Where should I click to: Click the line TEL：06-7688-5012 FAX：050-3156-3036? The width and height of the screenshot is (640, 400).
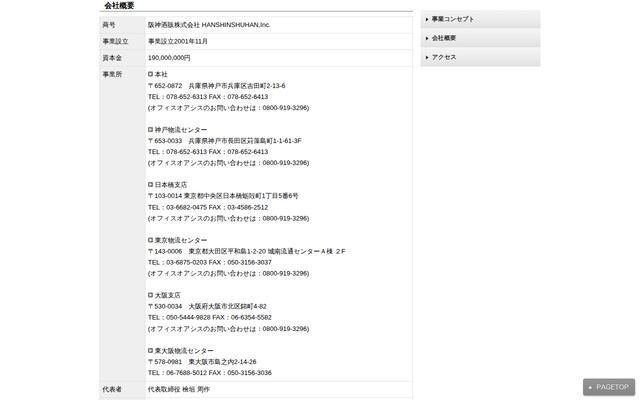(209, 373)
